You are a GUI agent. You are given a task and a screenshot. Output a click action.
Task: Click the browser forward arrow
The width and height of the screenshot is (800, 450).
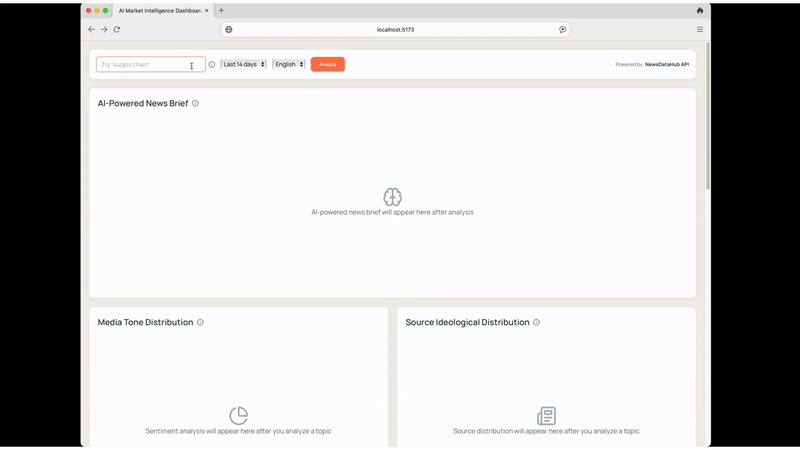pos(104,30)
